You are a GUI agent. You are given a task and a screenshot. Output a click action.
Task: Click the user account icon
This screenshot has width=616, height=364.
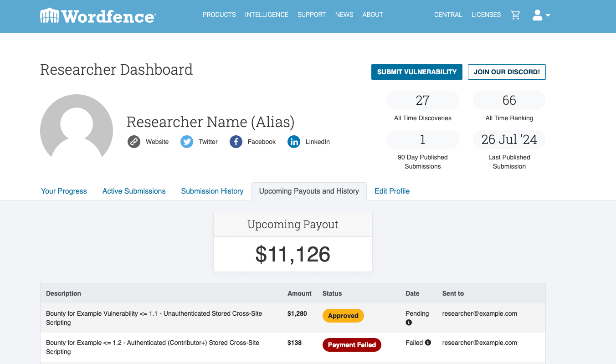[537, 15]
